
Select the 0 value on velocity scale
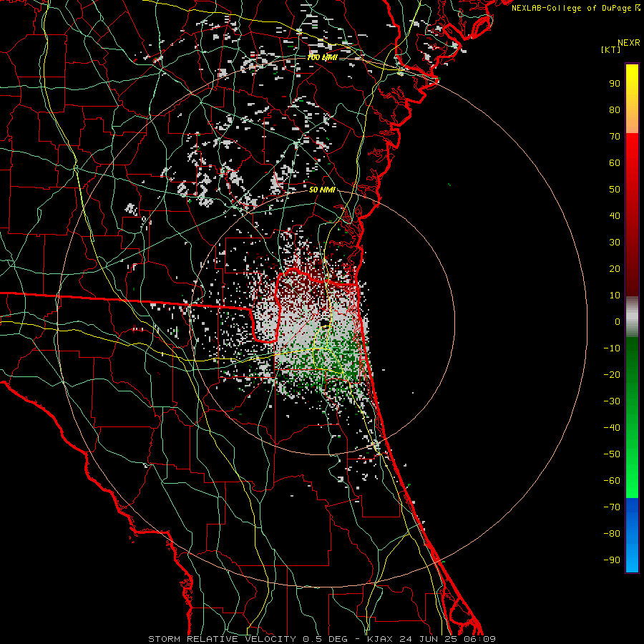[618, 321]
